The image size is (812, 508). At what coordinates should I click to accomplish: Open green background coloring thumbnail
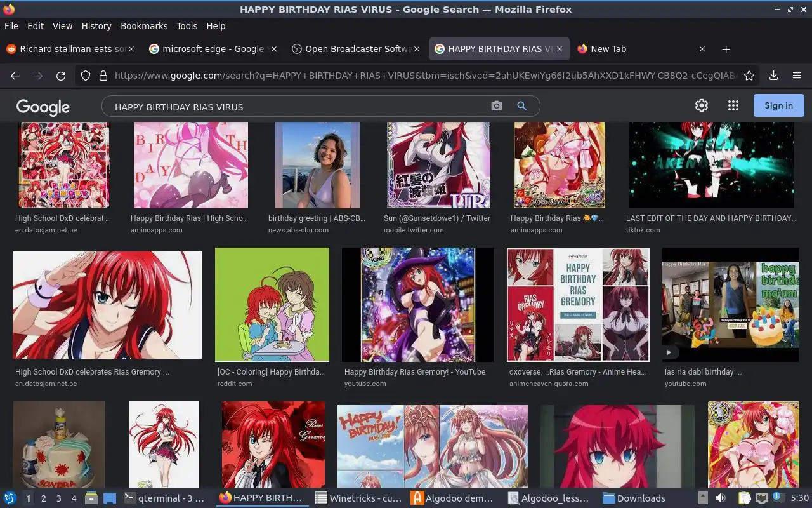pos(272,305)
